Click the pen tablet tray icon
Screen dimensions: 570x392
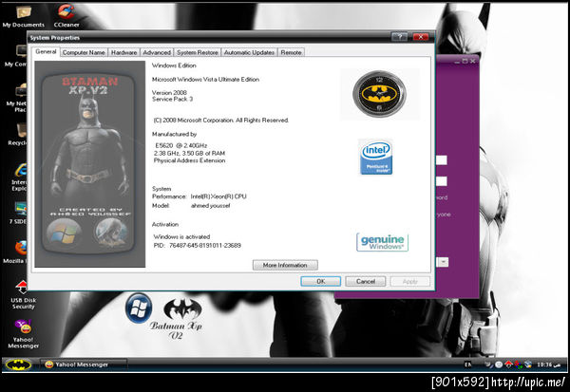(489, 364)
